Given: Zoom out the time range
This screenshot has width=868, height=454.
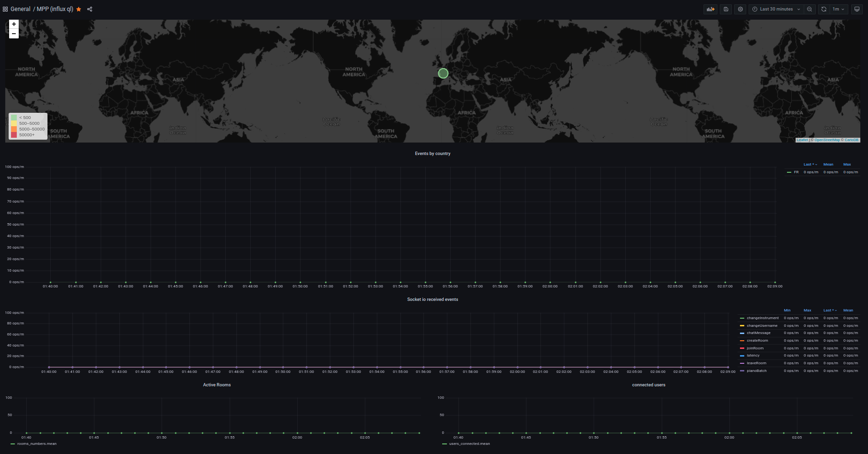Looking at the screenshot, I should pyautogui.click(x=809, y=9).
